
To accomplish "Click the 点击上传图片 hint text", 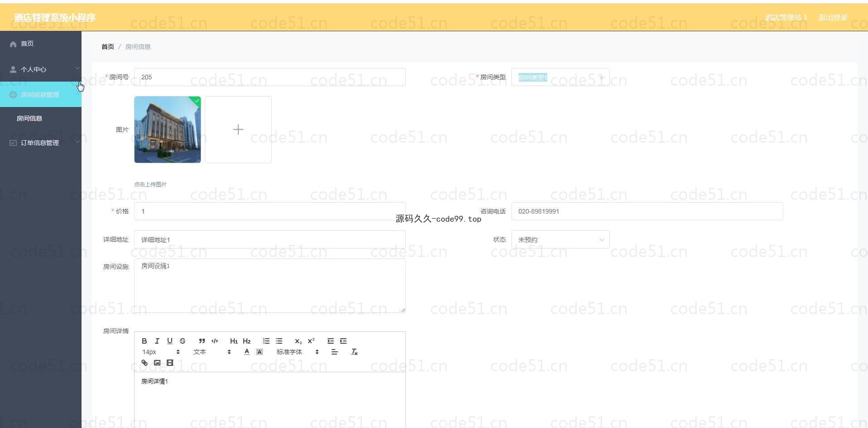I will click(x=150, y=185).
